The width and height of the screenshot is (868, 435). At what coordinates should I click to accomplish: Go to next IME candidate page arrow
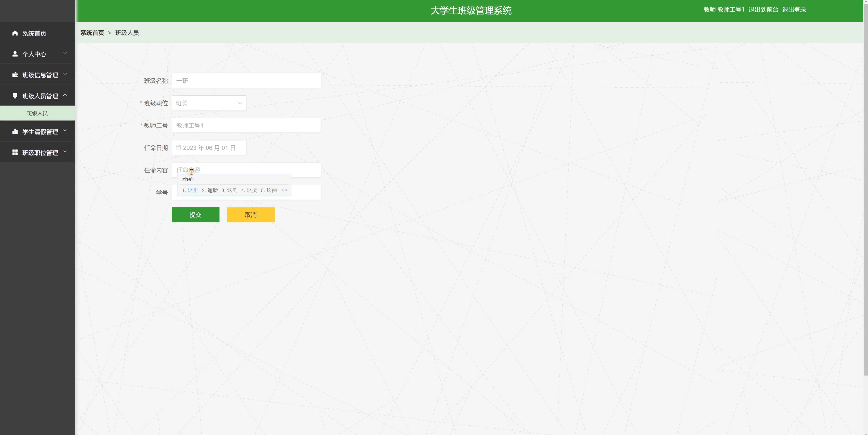click(x=286, y=190)
